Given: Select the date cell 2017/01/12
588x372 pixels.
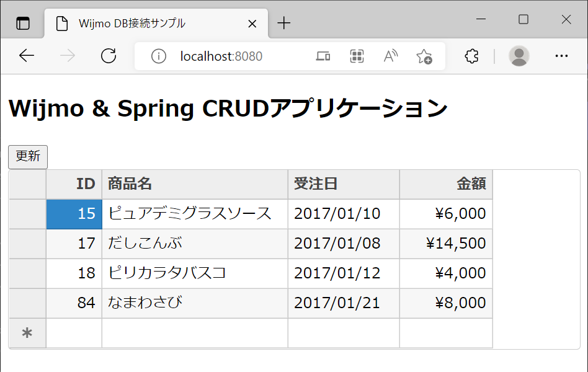Looking at the screenshot, I should [344, 273].
